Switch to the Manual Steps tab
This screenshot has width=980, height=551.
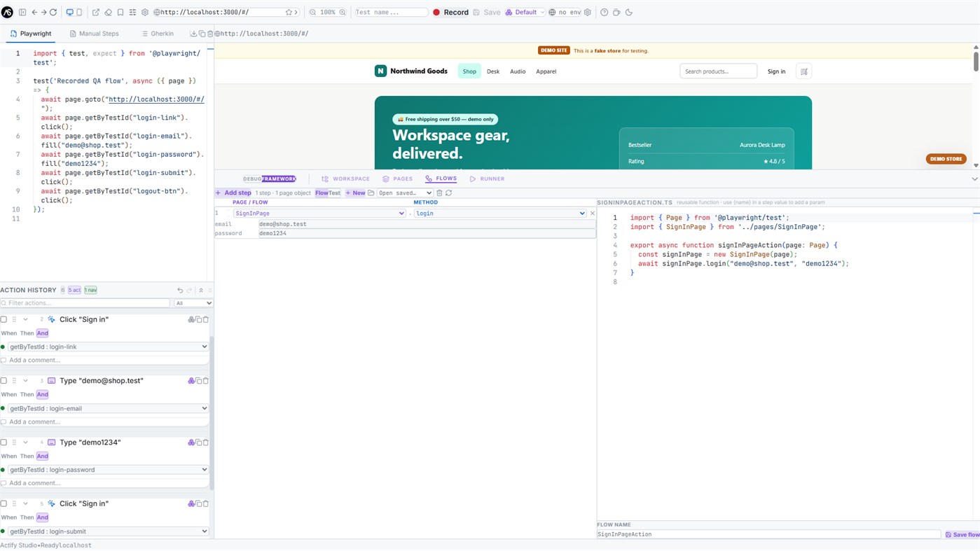pos(95,34)
